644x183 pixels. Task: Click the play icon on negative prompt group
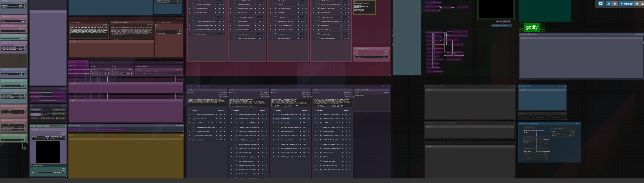pos(177,18)
